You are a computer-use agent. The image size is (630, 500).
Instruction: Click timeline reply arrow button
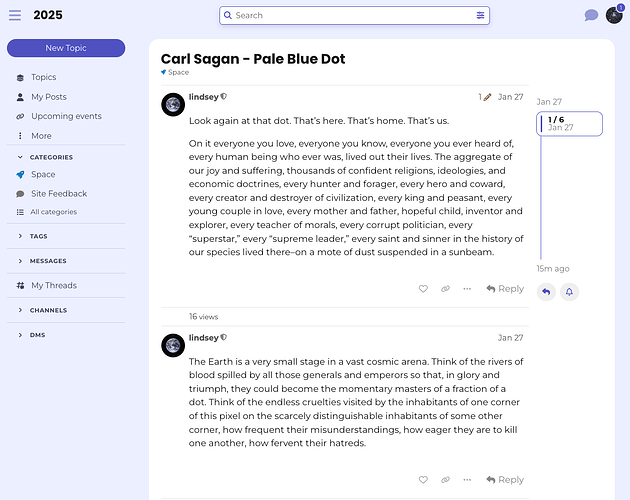(546, 292)
